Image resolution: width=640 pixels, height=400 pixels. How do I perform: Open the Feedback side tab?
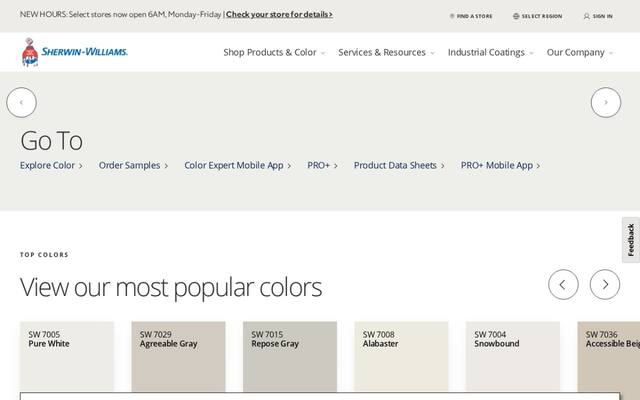[631, 240]
